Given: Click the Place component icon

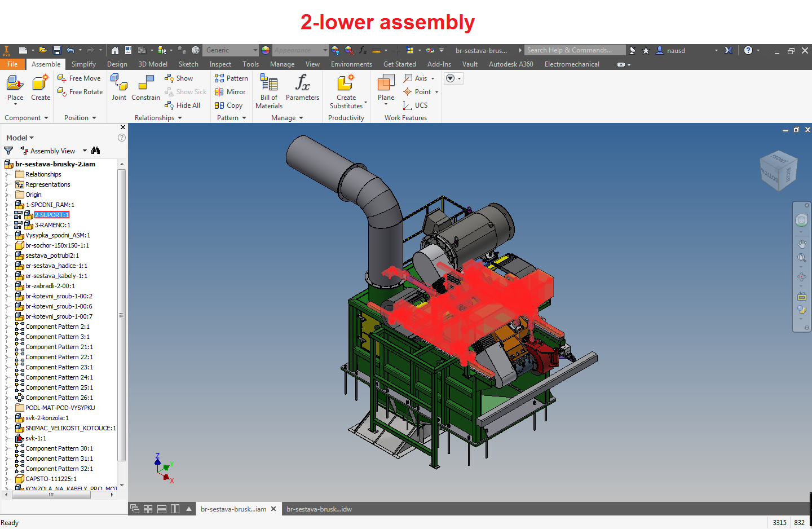Looking at the screenshot, I should pos(15,87).
